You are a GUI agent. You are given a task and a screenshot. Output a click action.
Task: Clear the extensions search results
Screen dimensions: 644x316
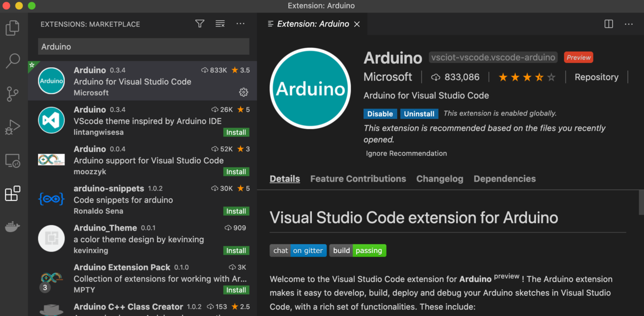220,24
